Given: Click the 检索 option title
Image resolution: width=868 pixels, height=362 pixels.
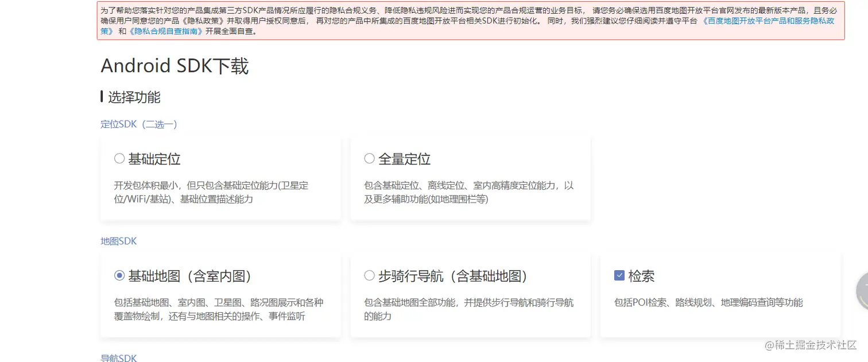Looking at the screenshot, I should (641, 276).
